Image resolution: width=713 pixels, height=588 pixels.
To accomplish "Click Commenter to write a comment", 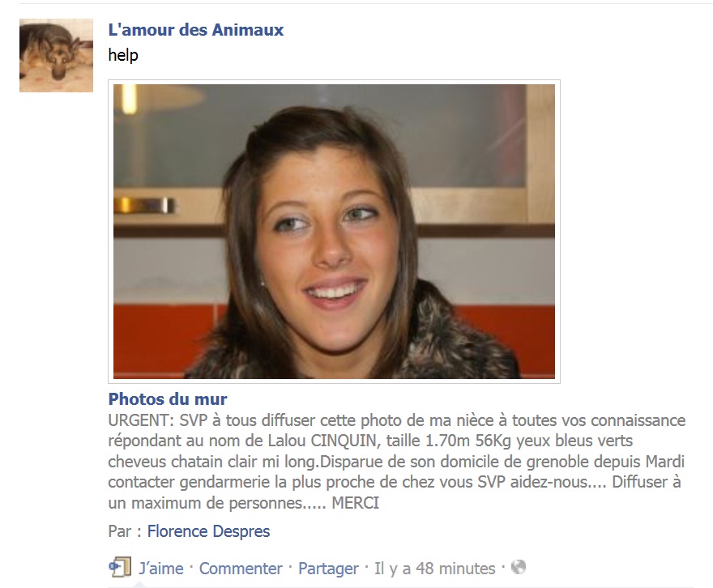I will pyautogui.click(x=241, y=569).
